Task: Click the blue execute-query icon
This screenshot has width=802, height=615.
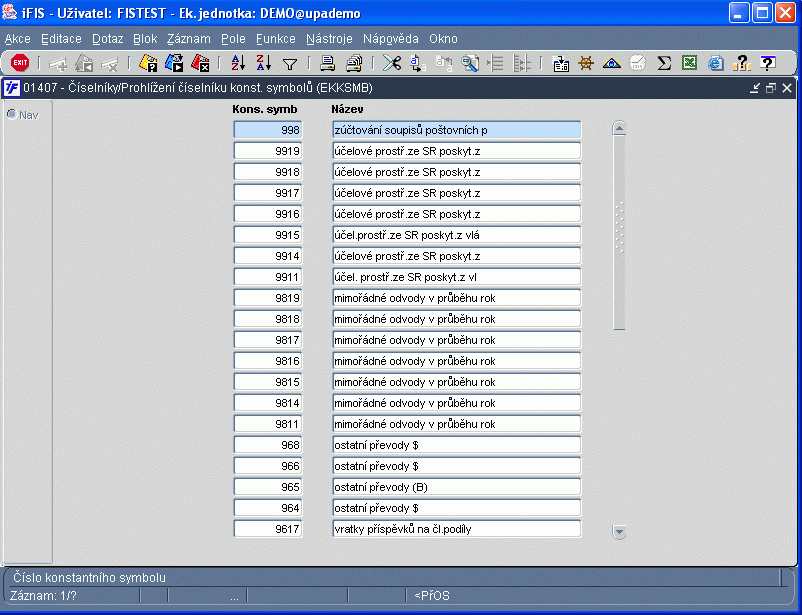Action: (174, 63)
